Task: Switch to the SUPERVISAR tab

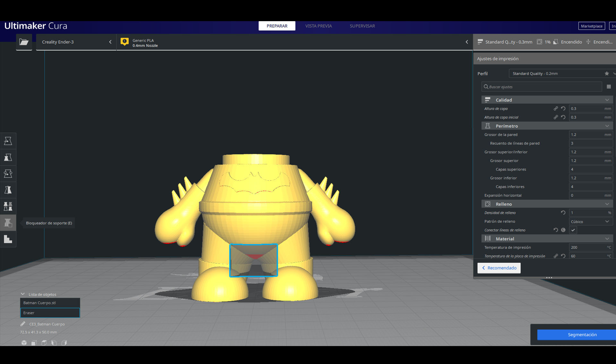Action: (362, 26)
